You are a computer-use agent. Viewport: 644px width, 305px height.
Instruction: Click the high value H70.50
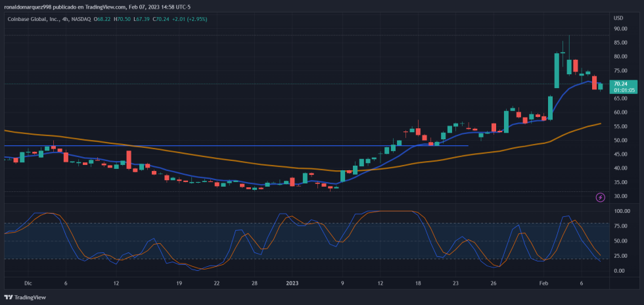point(122,19)
